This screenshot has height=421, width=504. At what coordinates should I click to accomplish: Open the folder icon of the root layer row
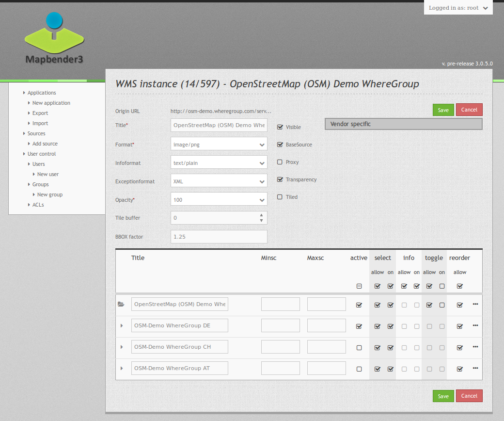(x=121, y=304)
